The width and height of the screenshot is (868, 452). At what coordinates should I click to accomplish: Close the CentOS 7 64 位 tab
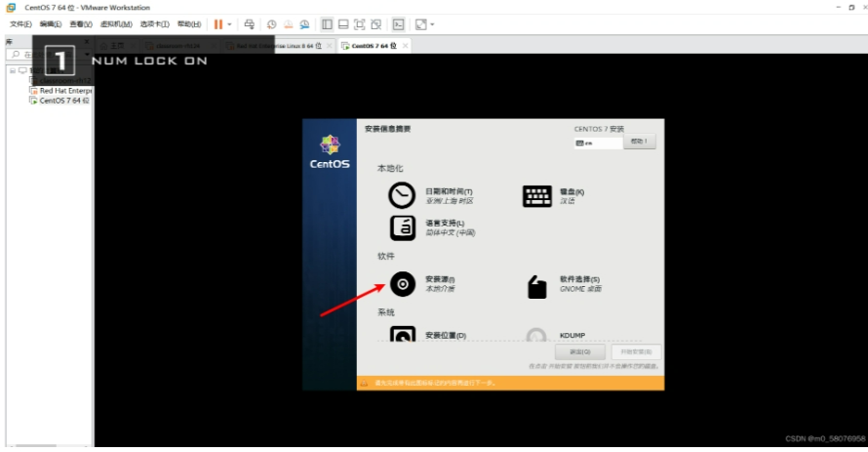pos(405,46)
